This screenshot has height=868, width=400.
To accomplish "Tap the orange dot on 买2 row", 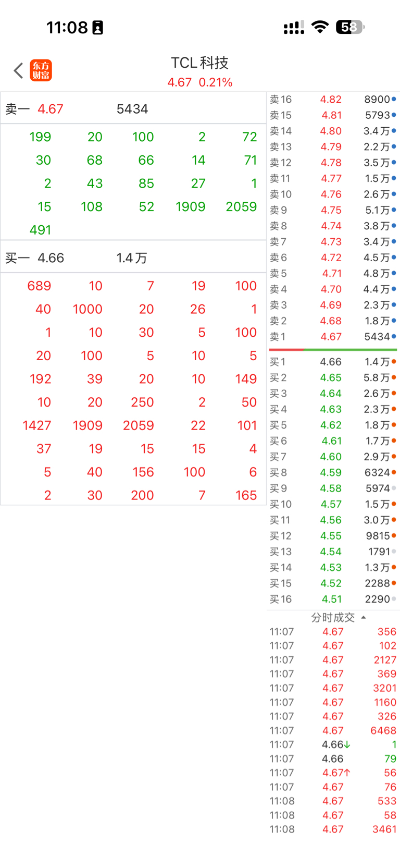I will [x=394, y=377].
